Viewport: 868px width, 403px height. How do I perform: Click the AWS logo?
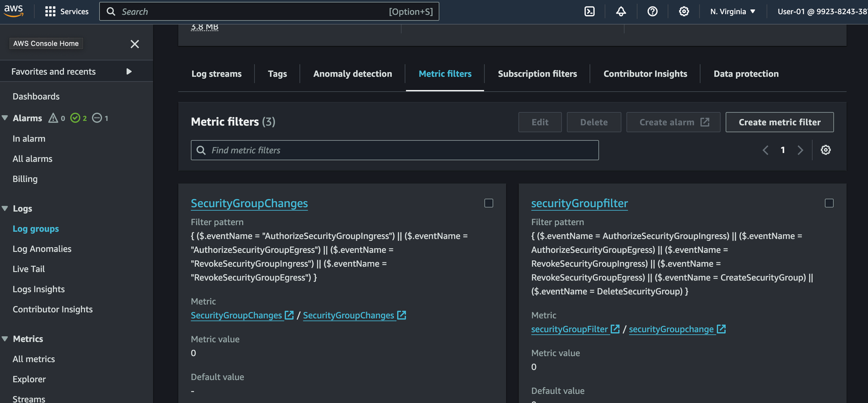tap(14, 11)
